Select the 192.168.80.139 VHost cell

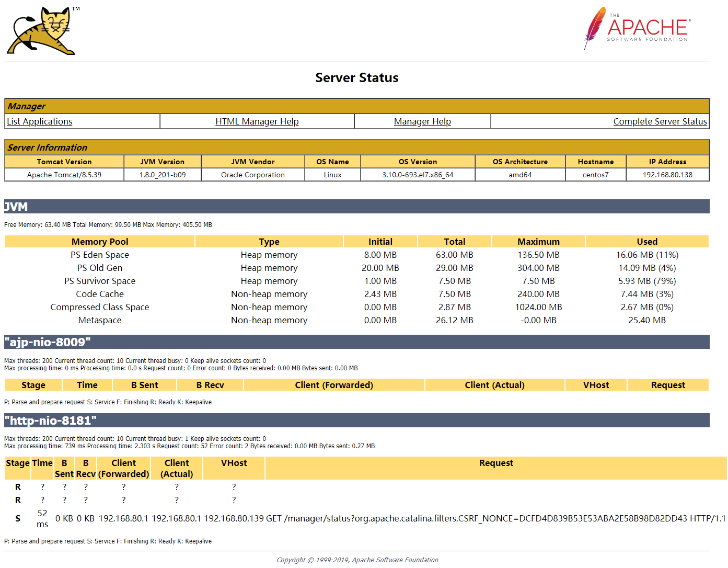[x=234, y=518]
